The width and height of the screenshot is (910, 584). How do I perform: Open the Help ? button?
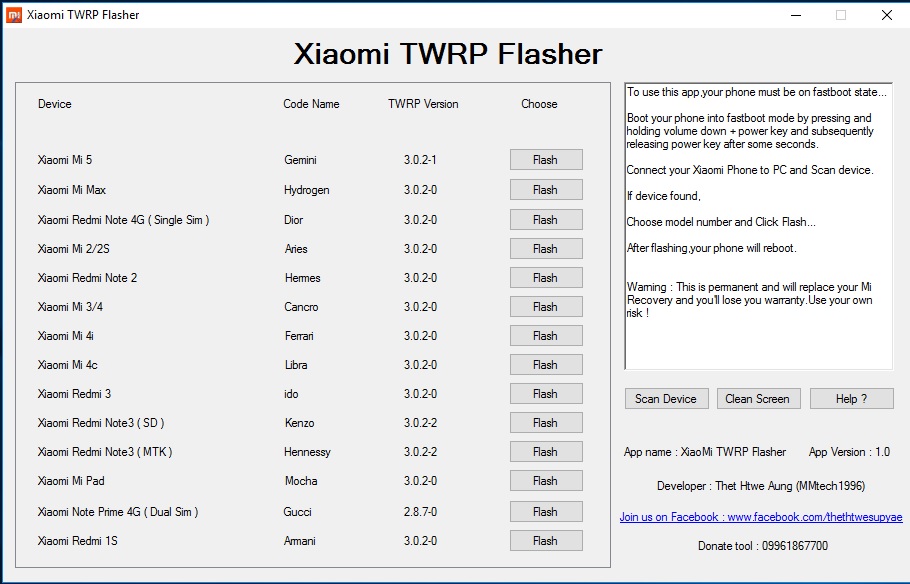click(851, 399)
